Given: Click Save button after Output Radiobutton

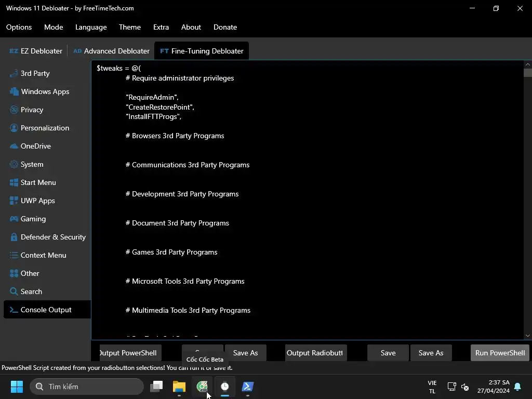Looking at the screenshot, I should pos(388,353).
